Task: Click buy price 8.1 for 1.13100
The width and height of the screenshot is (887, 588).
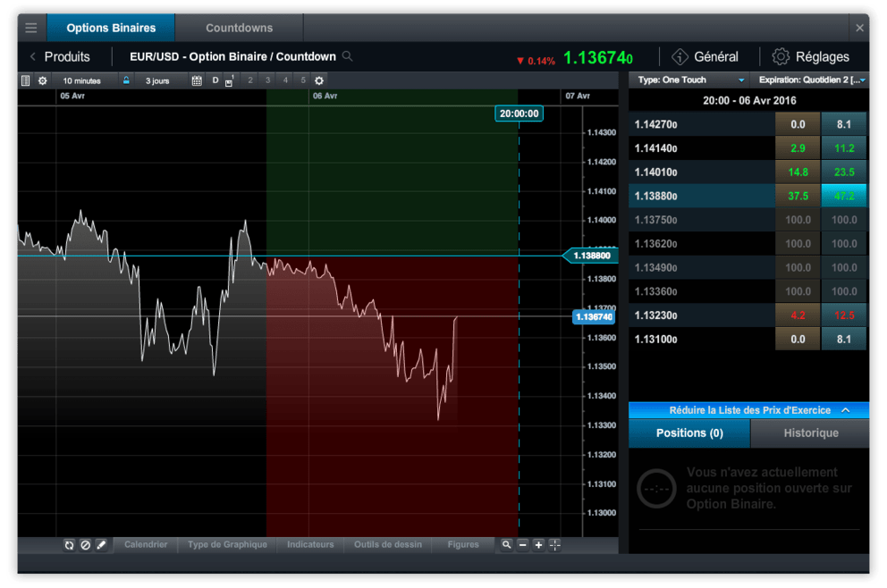Action: pyautogui.click(x=843, y=340)
